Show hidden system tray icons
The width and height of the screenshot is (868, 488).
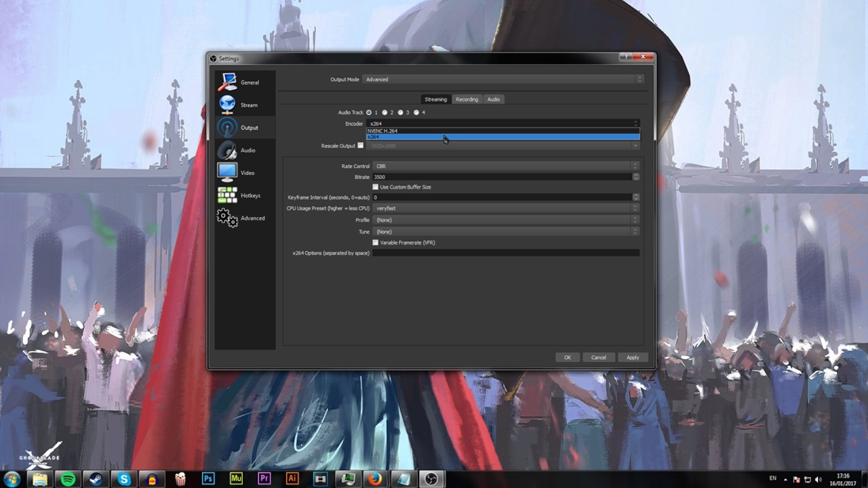[x=787, y=479]
